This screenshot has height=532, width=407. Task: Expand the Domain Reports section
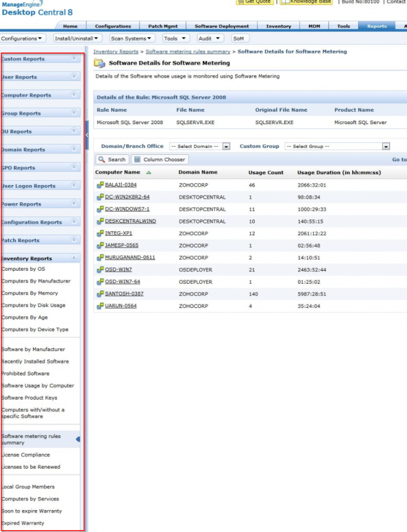(74, 149)
